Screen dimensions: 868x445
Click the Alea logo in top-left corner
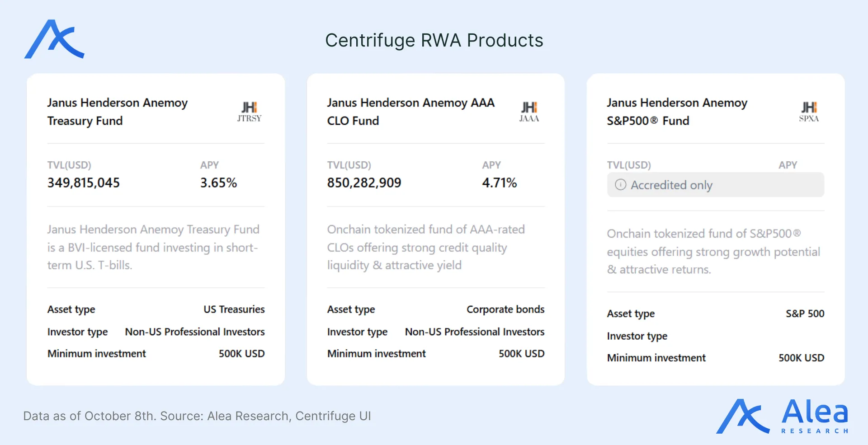point(54,39)
